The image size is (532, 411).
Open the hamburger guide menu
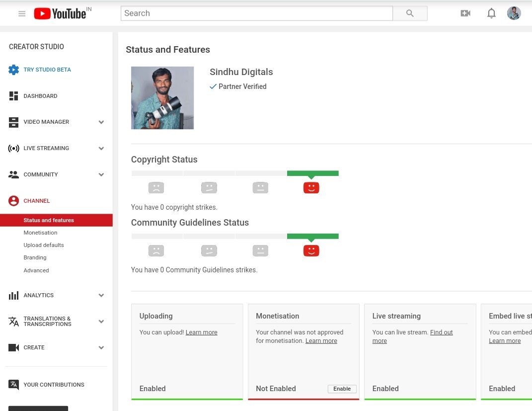coord(22,13)
